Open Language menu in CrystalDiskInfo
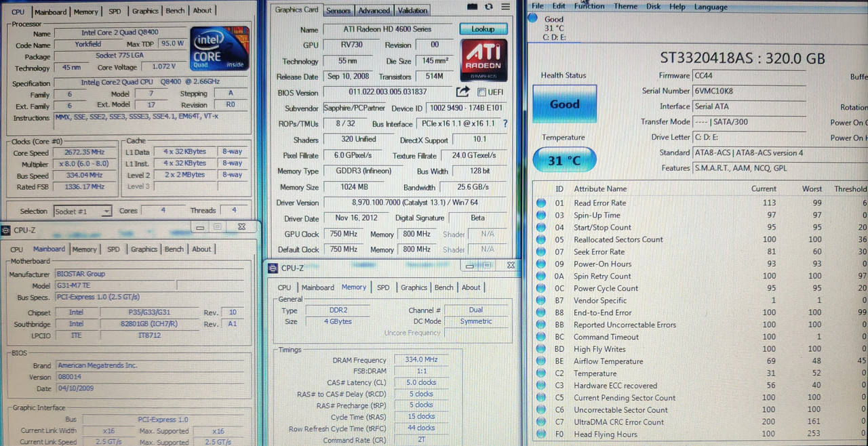868x446 pixels. [711, 6]
